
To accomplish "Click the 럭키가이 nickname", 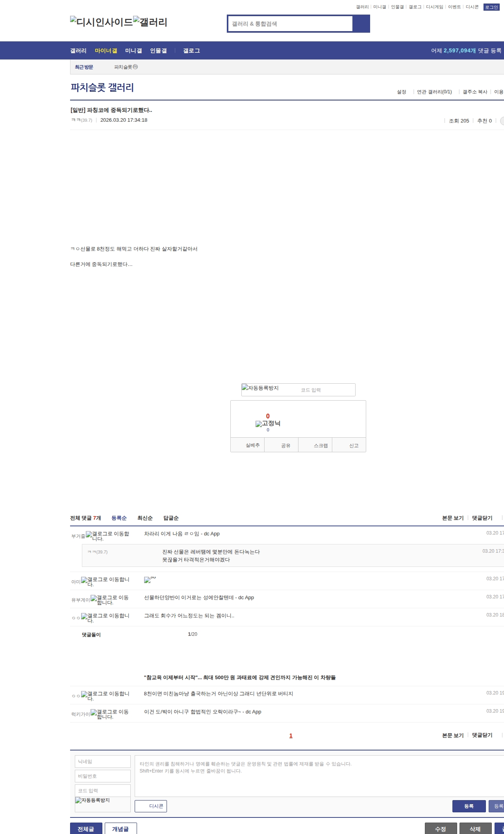I will 80,714.
